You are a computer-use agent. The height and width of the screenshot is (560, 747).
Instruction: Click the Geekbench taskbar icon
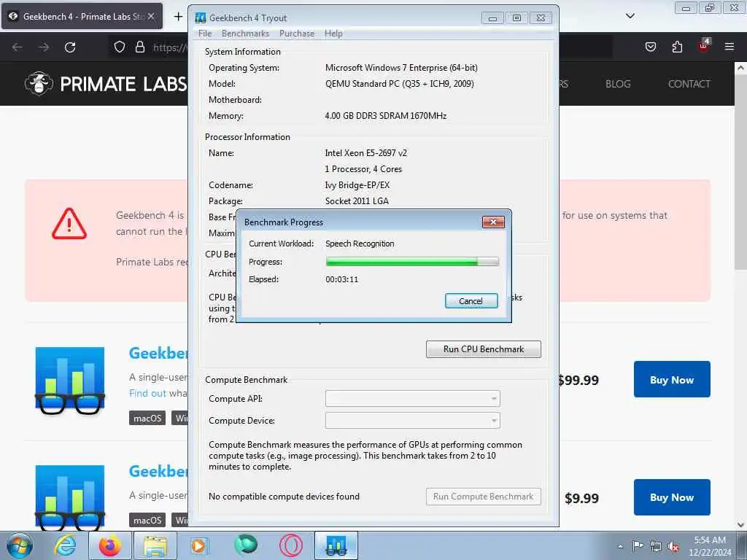336,545
